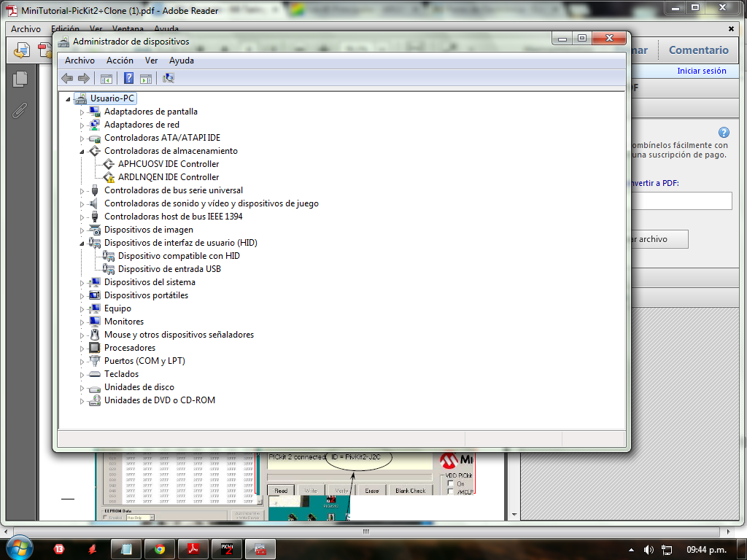This screenshot has height=560, width=747.
Task: Select Dispositivos del sistema entry
Action: click(150, 282)
